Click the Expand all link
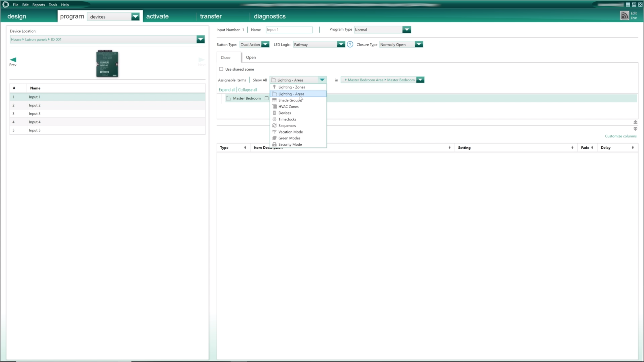The image size is (644, 362). [227, 89]
